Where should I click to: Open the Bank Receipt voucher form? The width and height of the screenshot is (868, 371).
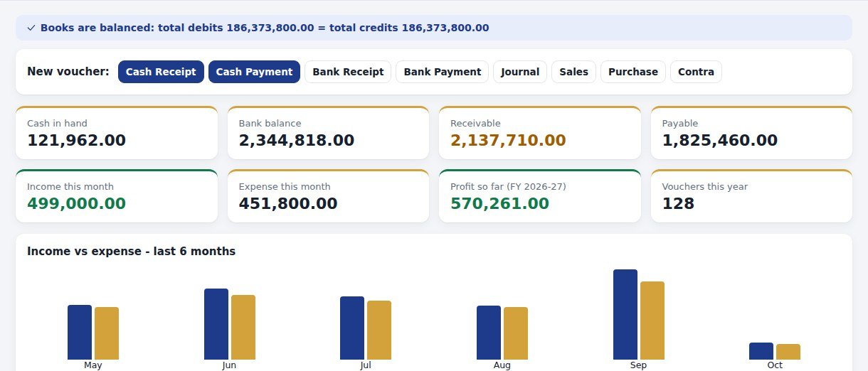click(x=348, y=72)
